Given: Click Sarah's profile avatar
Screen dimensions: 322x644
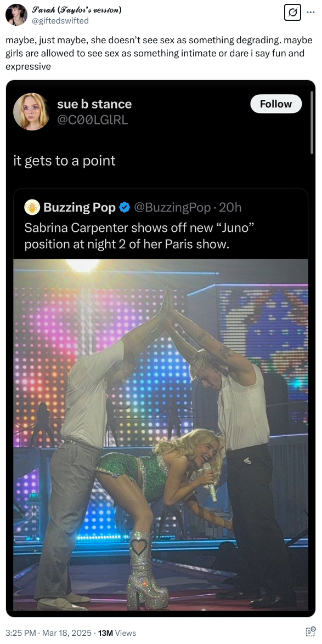Looking at the screenshot, I should (x=16, y=15).
